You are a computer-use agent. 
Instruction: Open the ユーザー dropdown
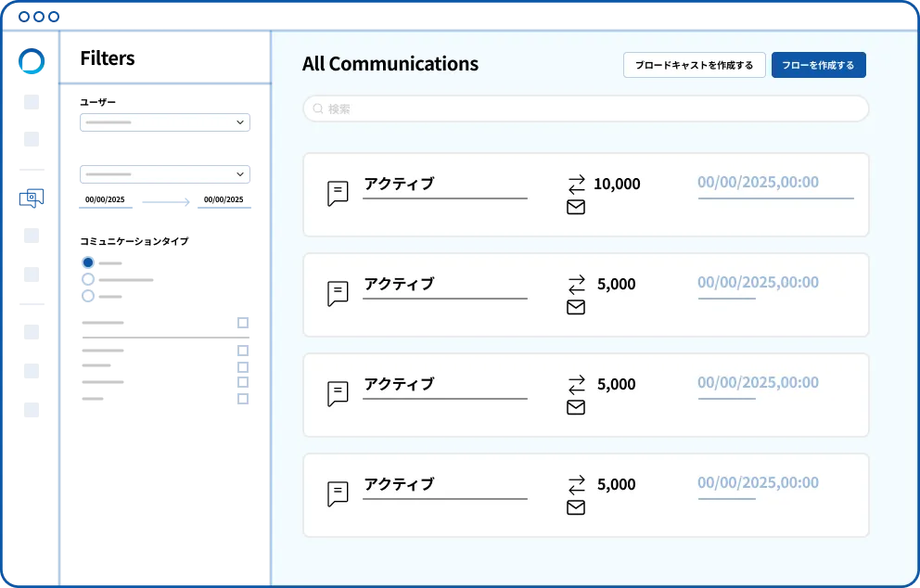[x=165, y=122]
